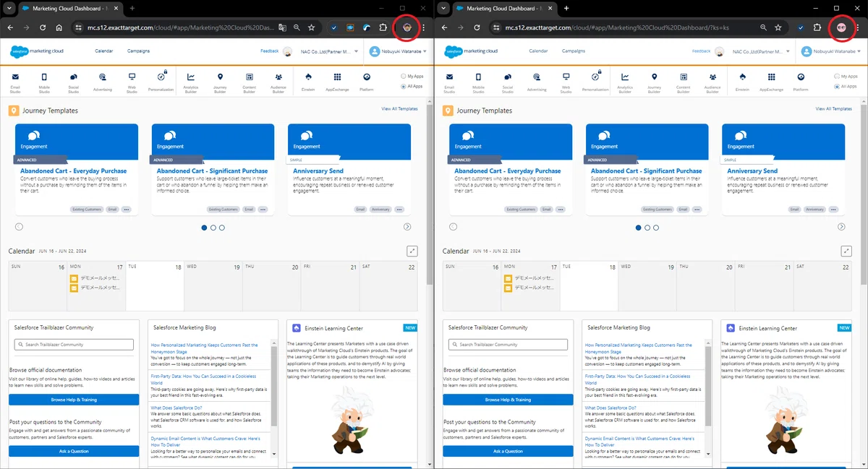Open View All Templates link, left window
Image resolution: width=868 pixels, height=469 pixels.
pyautogui.click(x=399, y=109)
